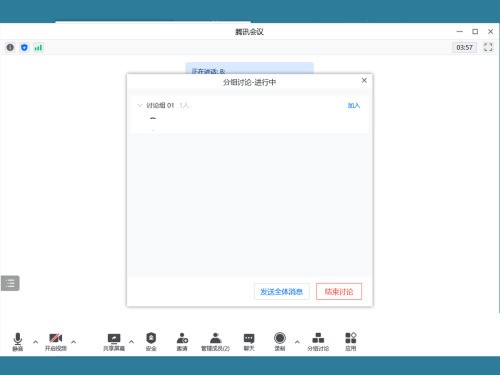The width and height of the screenshot is (500, 375).
Task: Open 管理成员(2) member management
Action: 215,341
